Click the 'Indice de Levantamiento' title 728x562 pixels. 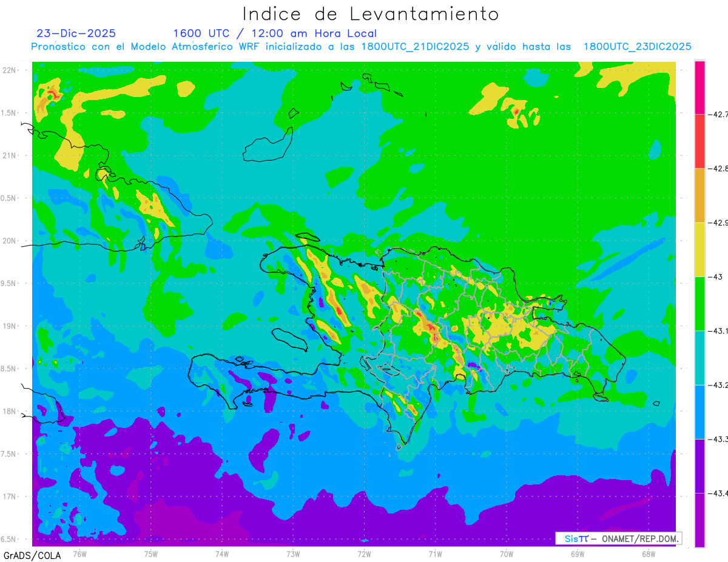(x=370, y=14)
